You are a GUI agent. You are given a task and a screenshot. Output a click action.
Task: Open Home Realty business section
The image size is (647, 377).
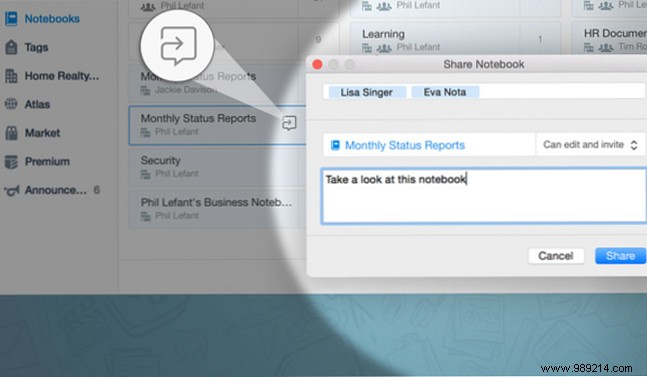[x=61, y=76]
